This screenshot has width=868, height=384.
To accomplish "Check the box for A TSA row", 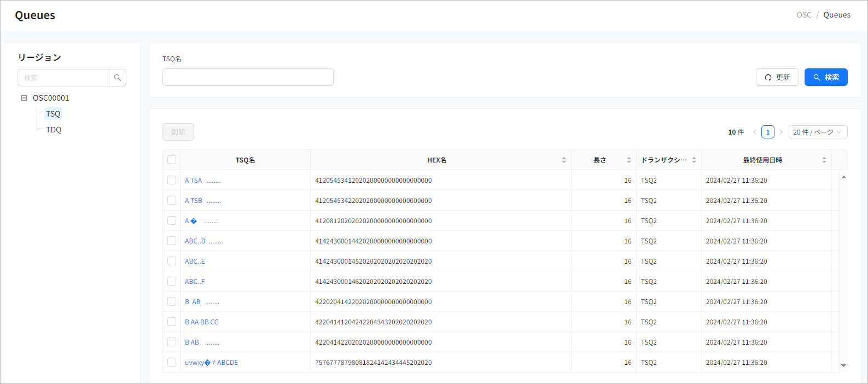I will click(x=172, y=180).
